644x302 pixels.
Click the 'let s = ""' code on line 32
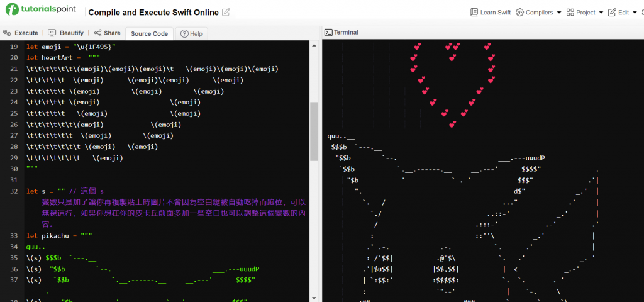pyautogui.click(x=45, y=191)
